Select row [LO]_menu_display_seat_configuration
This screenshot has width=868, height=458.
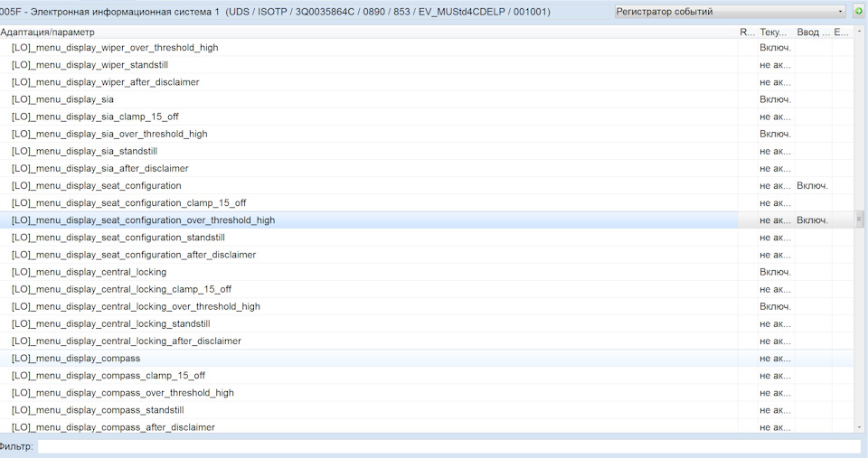tap(426, 185)
